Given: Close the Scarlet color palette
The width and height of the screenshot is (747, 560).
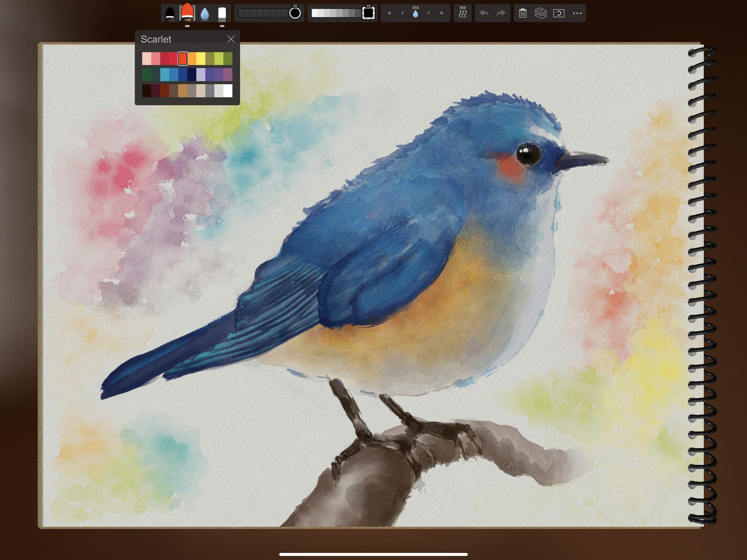Looking at the screenshot, I should (x=231, y=39).
